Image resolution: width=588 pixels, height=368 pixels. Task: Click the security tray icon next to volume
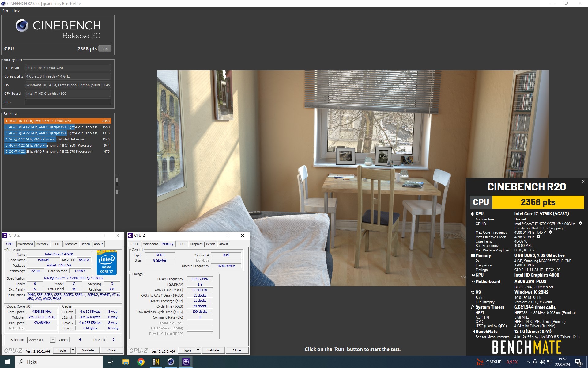pyautogui.click(x=535, y=362)
